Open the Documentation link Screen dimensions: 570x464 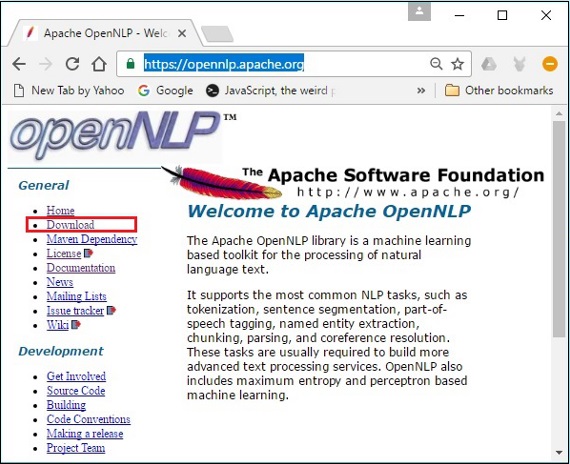[81, 268]
